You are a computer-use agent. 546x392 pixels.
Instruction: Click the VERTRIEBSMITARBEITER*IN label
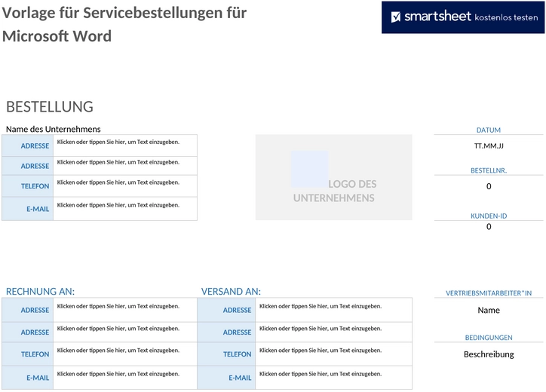click(489, 293)
